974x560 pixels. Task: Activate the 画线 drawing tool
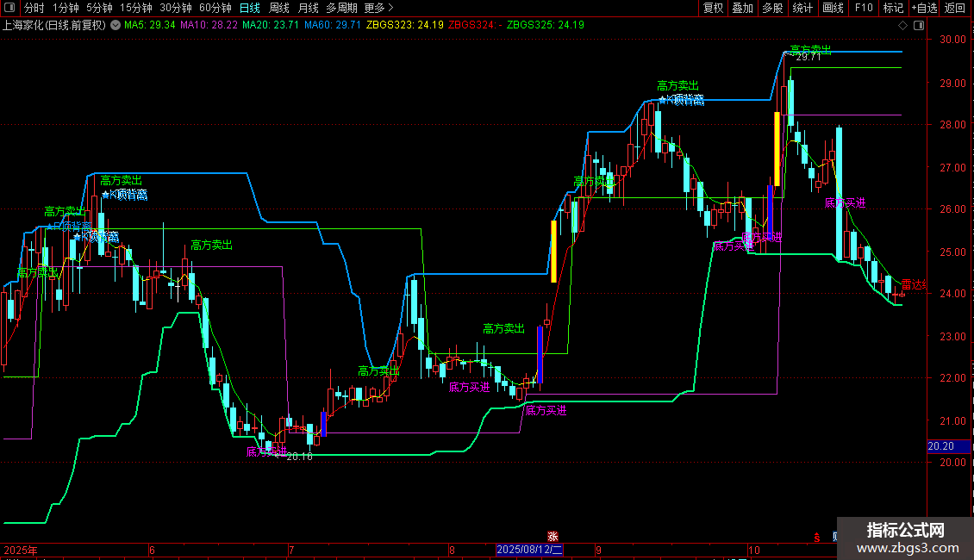[833, 8]
